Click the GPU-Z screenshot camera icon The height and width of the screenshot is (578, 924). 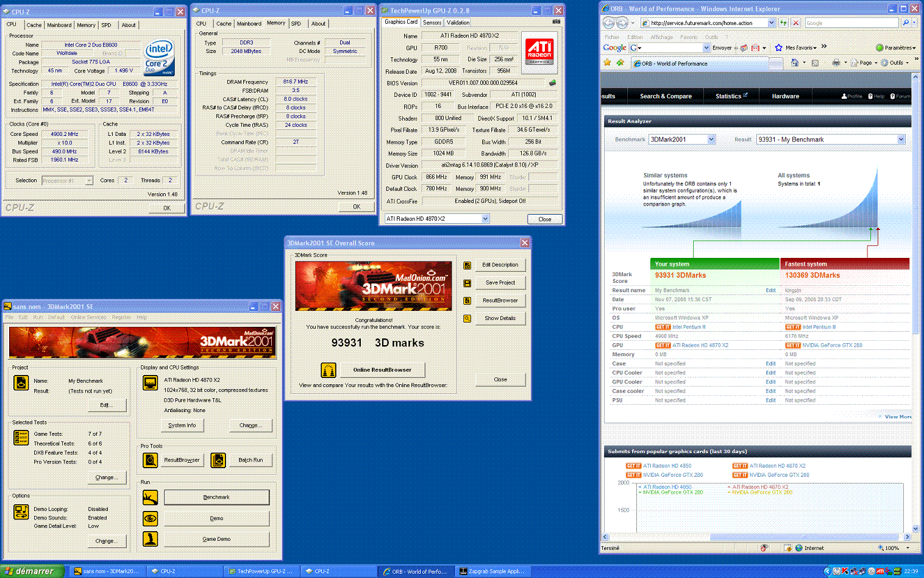556,22
